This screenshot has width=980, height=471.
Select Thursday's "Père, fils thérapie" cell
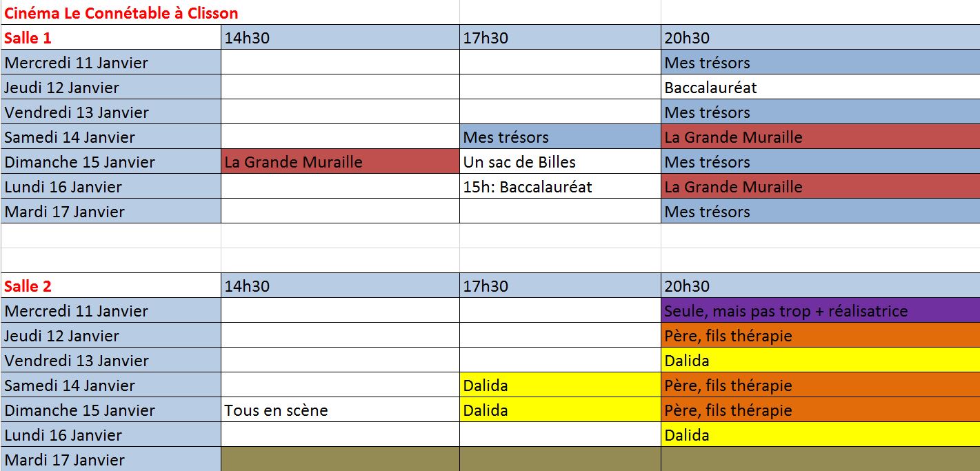coord(819,336)
